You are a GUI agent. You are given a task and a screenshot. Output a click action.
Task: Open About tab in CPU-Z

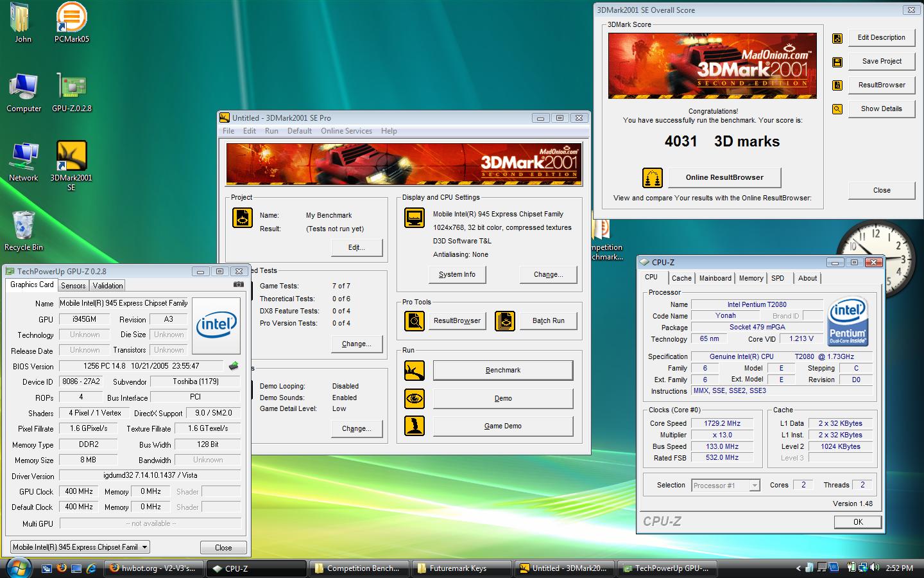[x=807, y=278]
